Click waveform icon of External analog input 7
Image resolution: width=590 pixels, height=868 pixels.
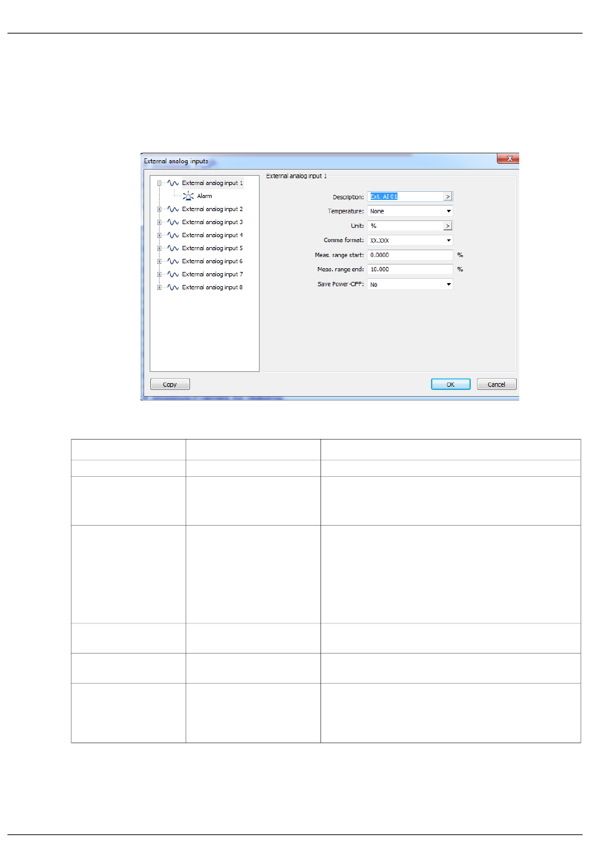(x=173, y=274)
